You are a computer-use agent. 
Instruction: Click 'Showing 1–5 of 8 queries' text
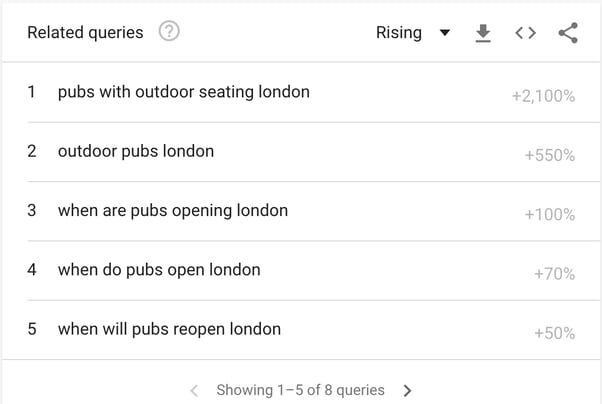(x=300, y=390)
